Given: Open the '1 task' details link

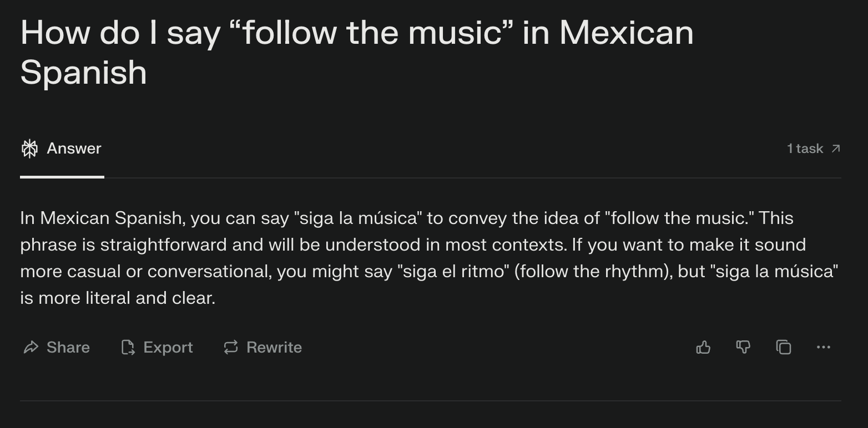Looking at the screenshot, I should (x=805, y=149).
